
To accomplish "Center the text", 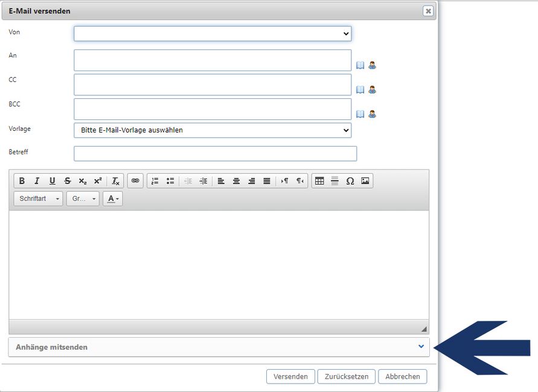I will pos(237,181).
